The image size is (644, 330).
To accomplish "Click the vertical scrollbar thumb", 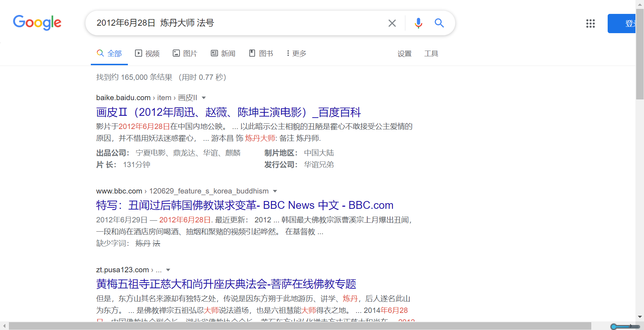I will [640, 54].
